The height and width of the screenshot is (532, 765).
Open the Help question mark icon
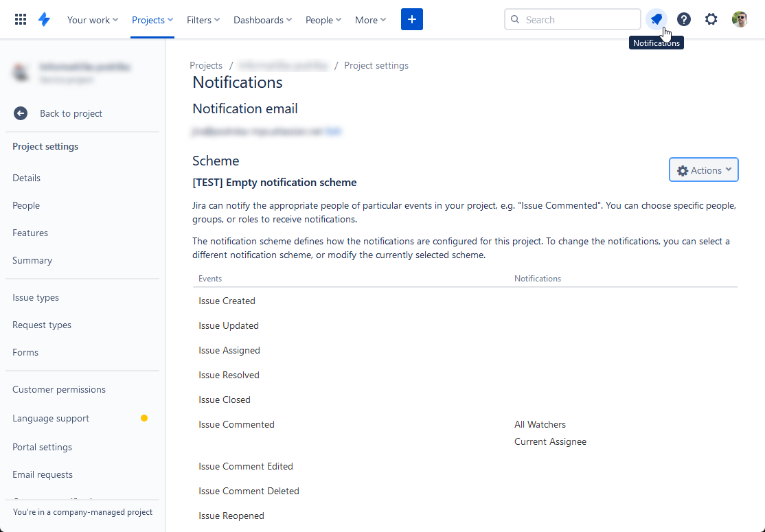684,19
